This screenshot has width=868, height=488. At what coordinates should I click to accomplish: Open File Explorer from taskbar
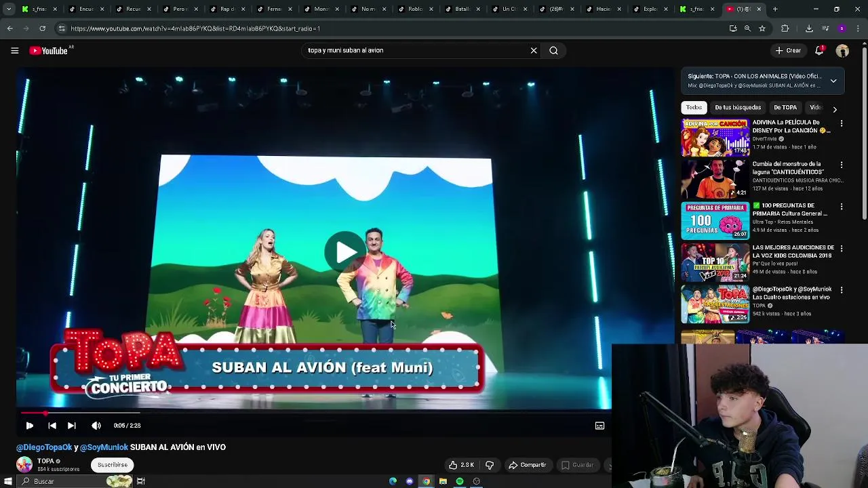coord(443,481)
